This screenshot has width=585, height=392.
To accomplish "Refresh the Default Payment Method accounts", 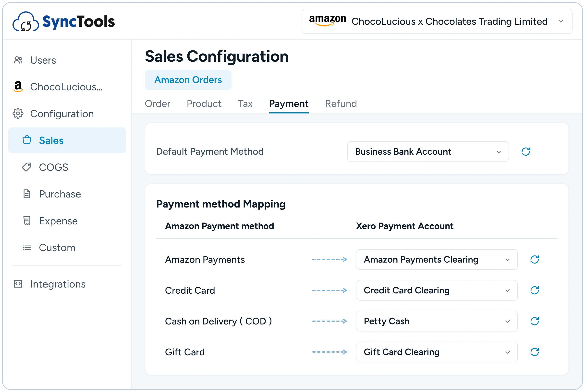I will [x=526, y=152].
